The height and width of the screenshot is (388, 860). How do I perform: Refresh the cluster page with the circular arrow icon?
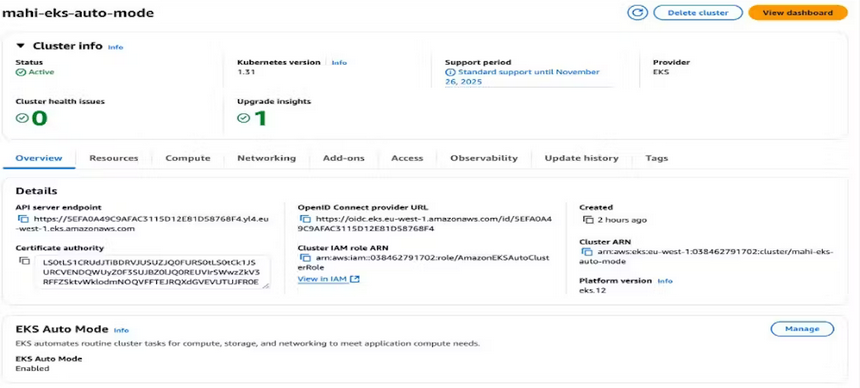coord(637,13)
